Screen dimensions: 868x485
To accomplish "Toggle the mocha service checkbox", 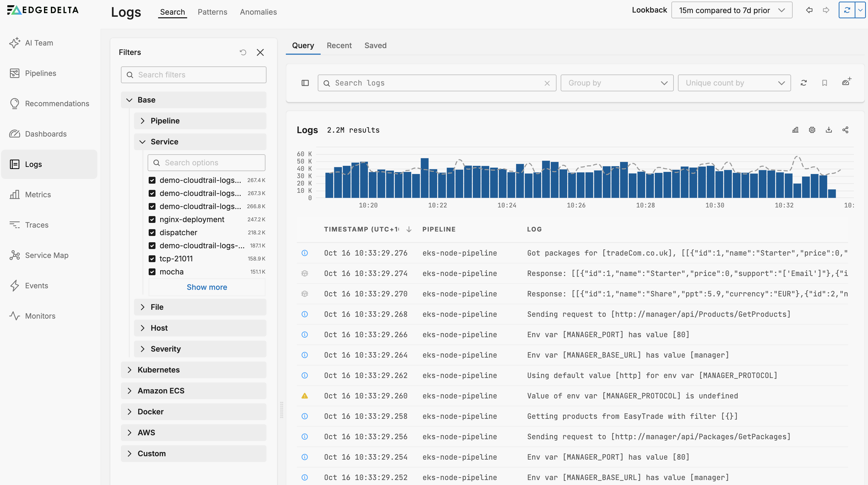I will [152, 272].
